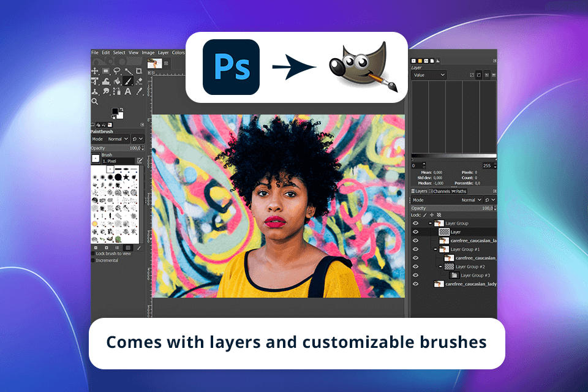Image resolution: width=588 pixels, height=392 pixels.
Task: Collapse the top Layer Group
Action: point(430,223)
